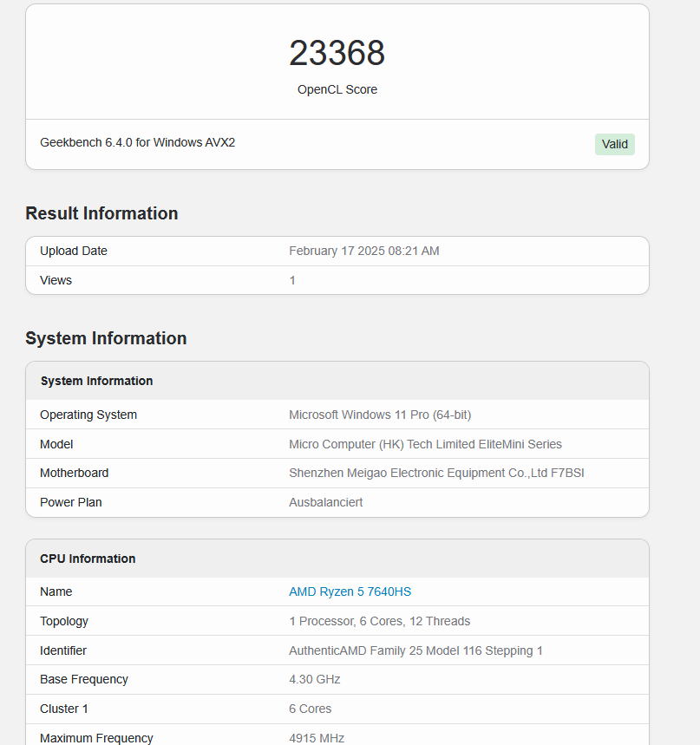Click the Valid status badge
700x745 pixels.
[x=614, y=144]
